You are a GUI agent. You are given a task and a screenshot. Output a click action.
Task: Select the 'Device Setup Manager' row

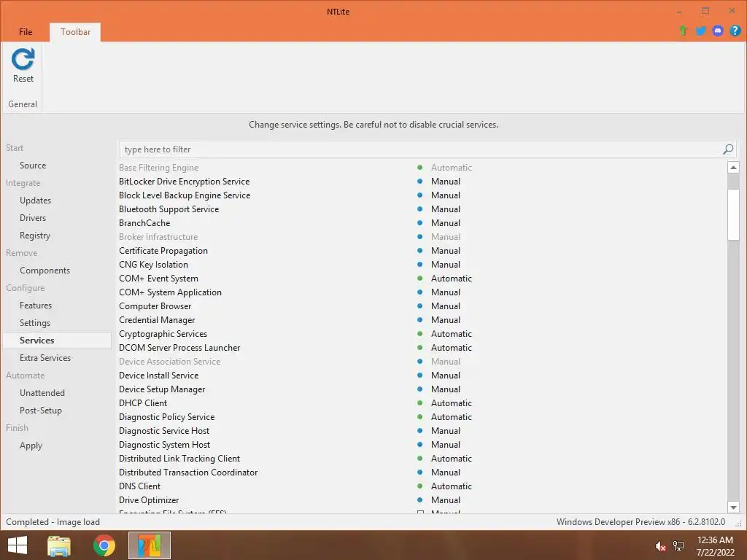[422, 389]
